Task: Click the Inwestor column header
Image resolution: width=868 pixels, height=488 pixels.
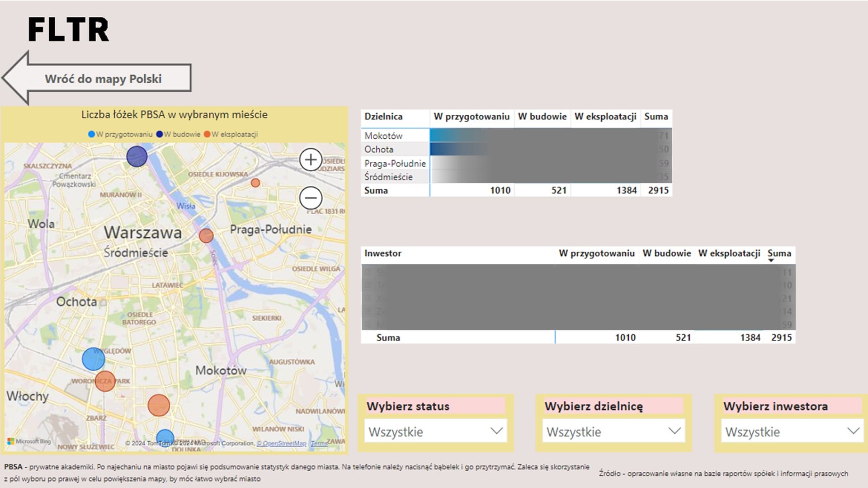Action: point(383,253)
